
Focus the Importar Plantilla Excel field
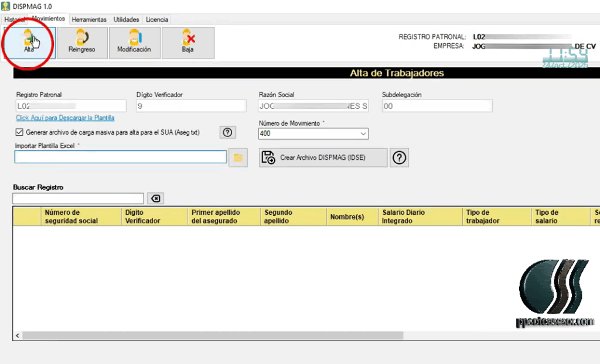(120, 157)
